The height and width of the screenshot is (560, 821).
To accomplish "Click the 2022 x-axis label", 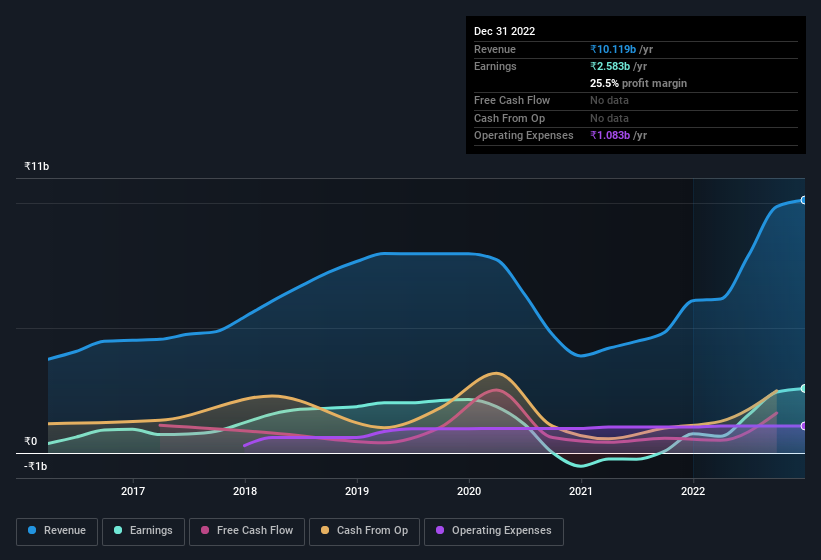I will 693,491.
